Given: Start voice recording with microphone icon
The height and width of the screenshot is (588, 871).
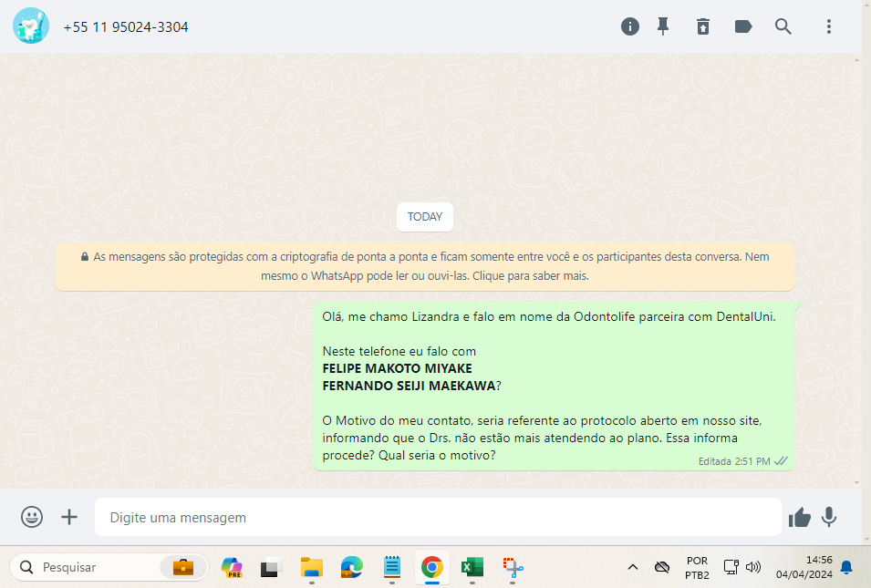Looking at the screenshot, I should (x=829, y=517).
